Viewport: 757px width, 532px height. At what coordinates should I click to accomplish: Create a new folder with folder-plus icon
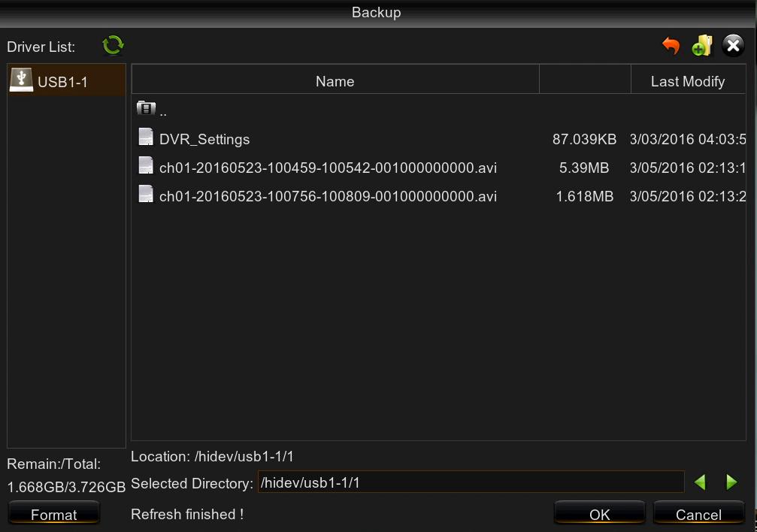701,45
